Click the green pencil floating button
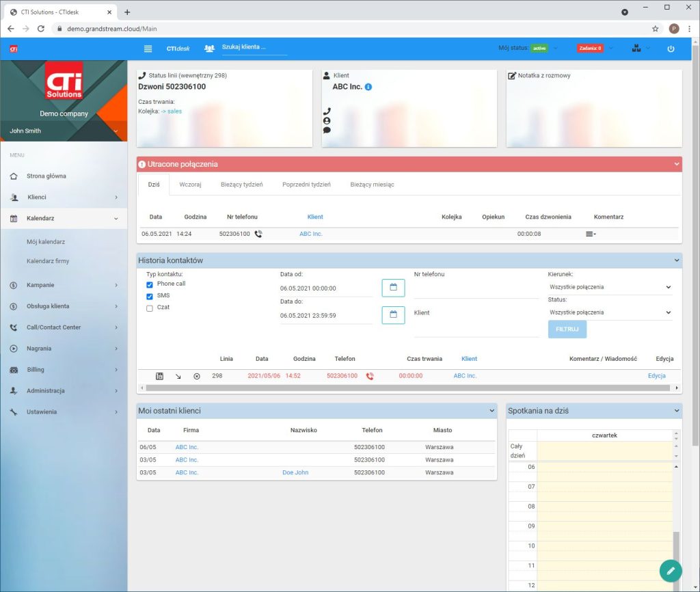The width and height of the screenshot is (700, 592). point(671,570)
